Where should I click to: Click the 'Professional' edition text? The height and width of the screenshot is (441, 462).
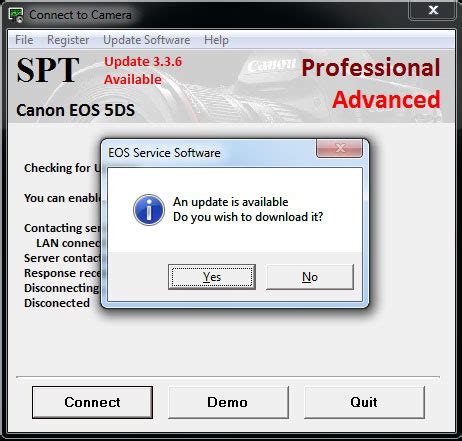coord(371,68)
